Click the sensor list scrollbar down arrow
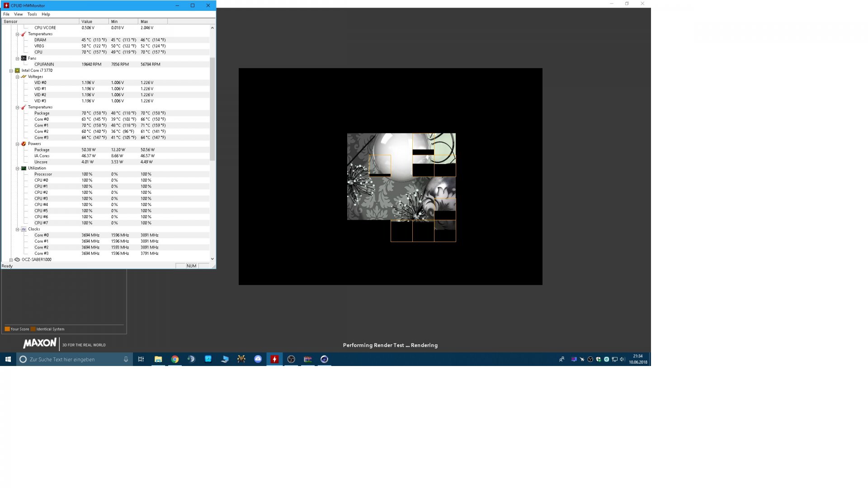This screenshot has height=488, width=868. point(212,259)
